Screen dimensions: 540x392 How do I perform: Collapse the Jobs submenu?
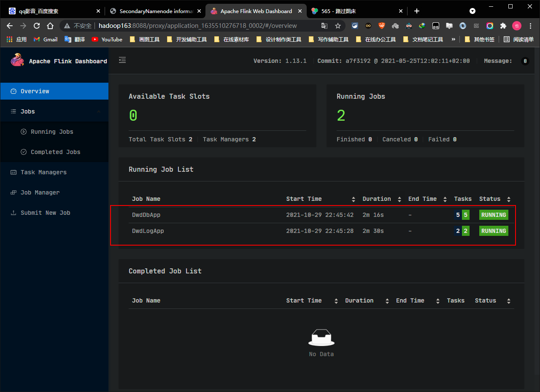coord(54,111)
